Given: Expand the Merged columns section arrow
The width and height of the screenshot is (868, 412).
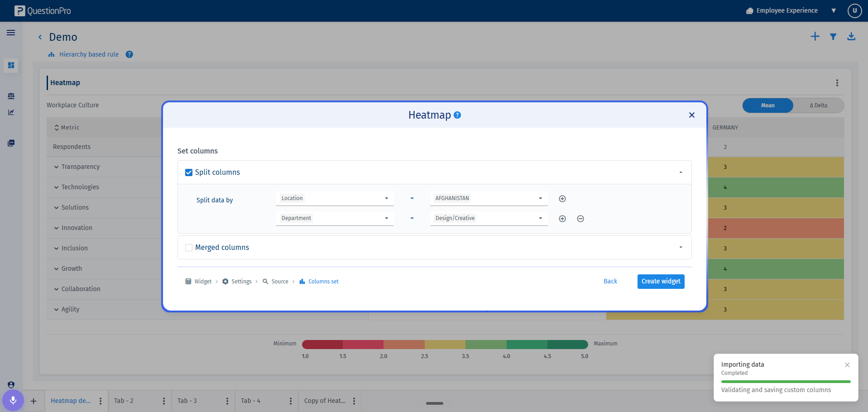Looking at the screenshot, I should pyautogui.click(x=681, y=247).
